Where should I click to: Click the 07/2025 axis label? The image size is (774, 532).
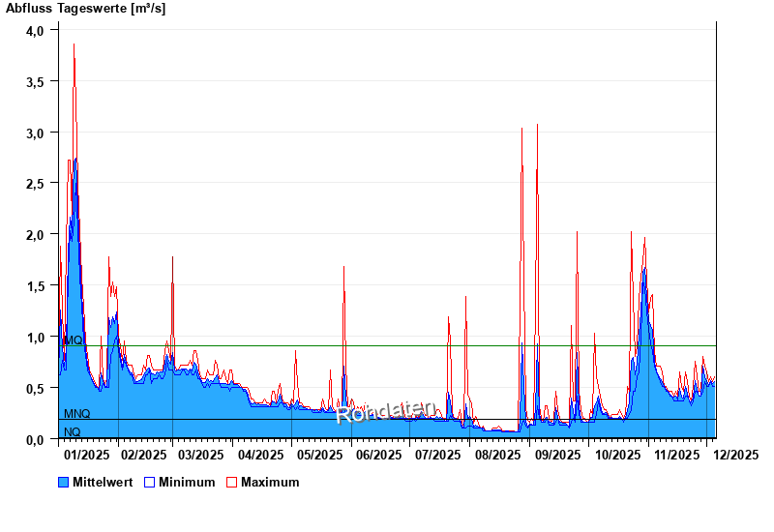(x=438, y=455)
